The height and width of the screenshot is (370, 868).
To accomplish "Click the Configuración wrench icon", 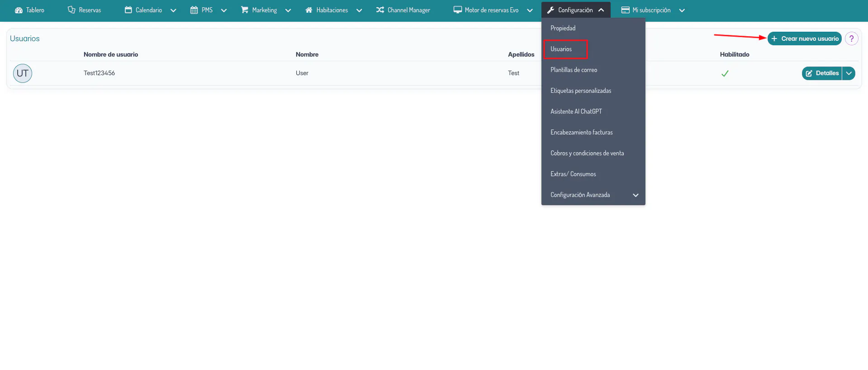I will point(551,10).
